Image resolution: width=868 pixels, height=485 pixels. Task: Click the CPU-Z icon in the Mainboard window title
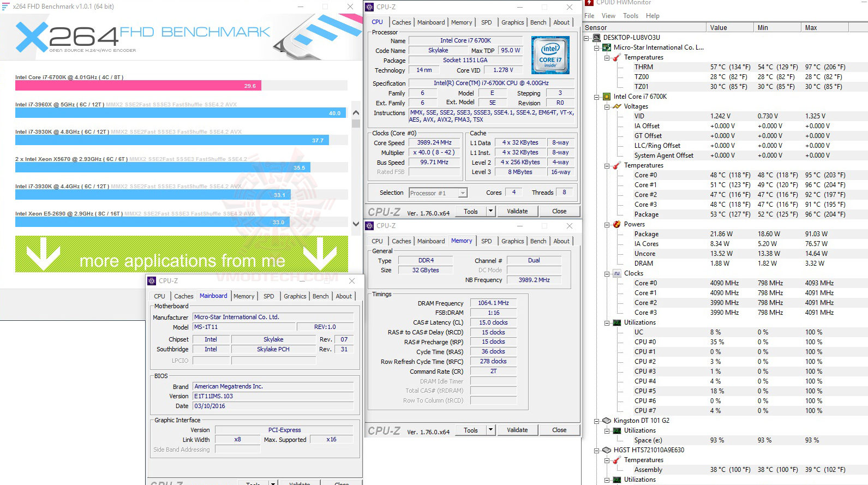[152, 281]
